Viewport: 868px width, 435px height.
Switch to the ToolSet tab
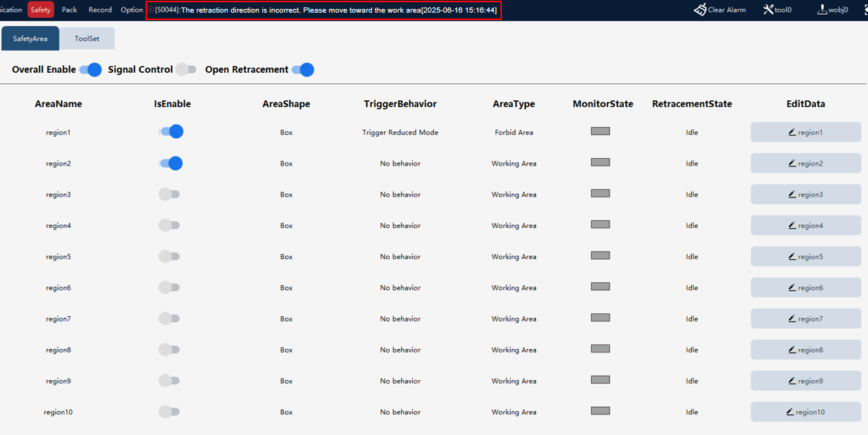[x=87, y=39]
